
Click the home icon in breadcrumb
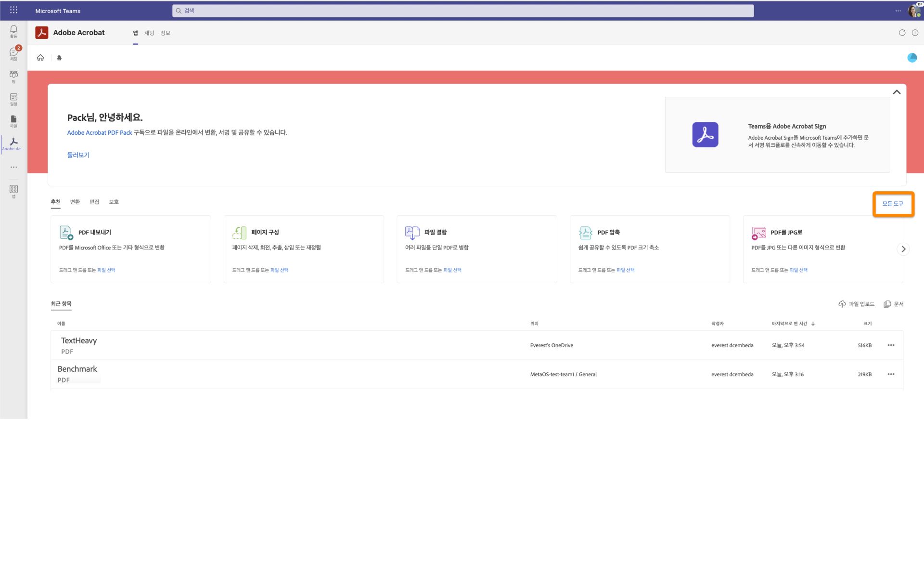40,58
